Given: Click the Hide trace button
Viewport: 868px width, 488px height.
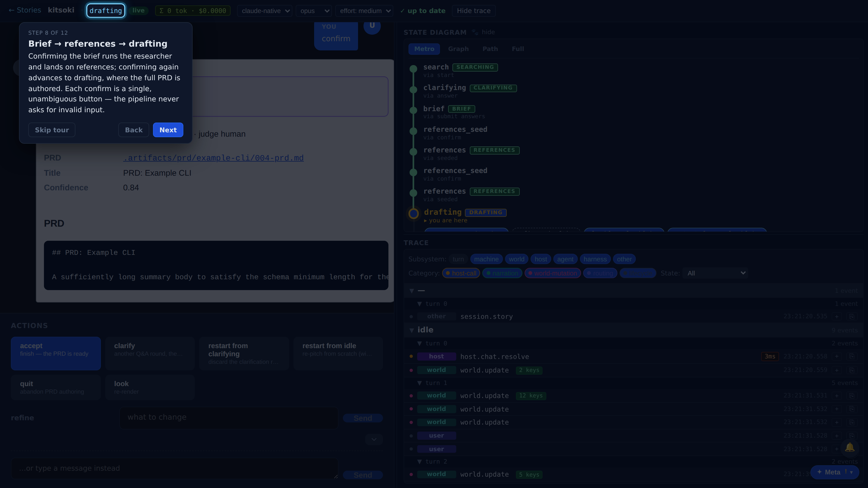Looking at the screenshot, I should coord(473,11).
